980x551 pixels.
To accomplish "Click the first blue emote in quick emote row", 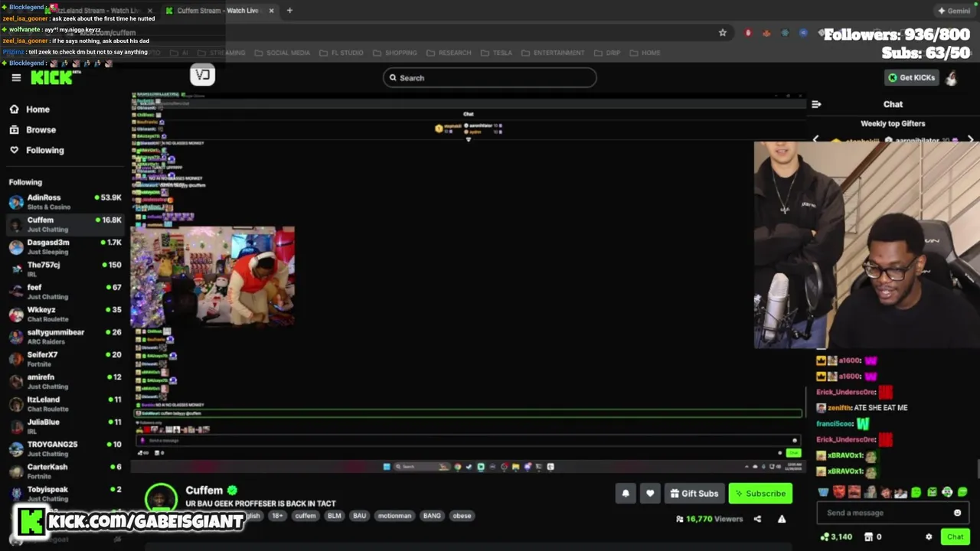I will point(823,492).
